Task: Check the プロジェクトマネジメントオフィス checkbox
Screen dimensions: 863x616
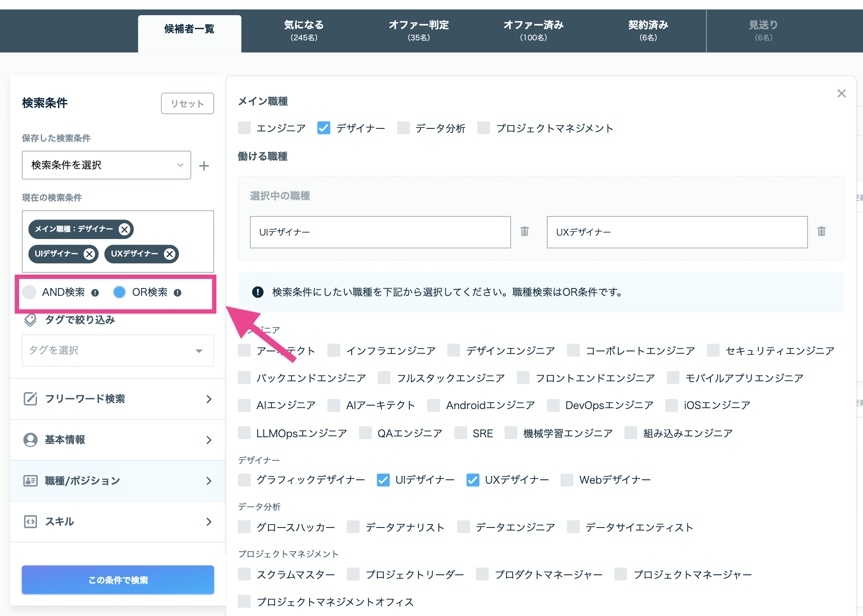Action: pyautogui.click(x=244, y=602)
